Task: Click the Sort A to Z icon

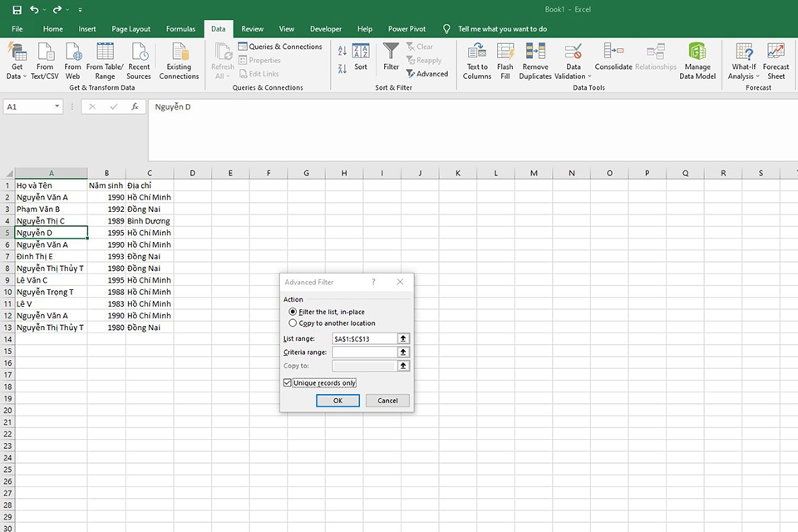Action: coord(342,51)
